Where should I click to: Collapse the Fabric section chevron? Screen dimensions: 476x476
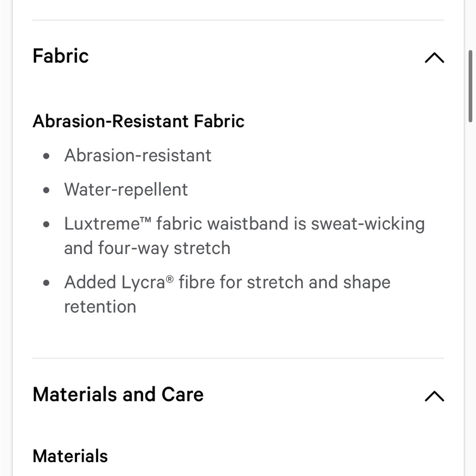tap(434, 58)
